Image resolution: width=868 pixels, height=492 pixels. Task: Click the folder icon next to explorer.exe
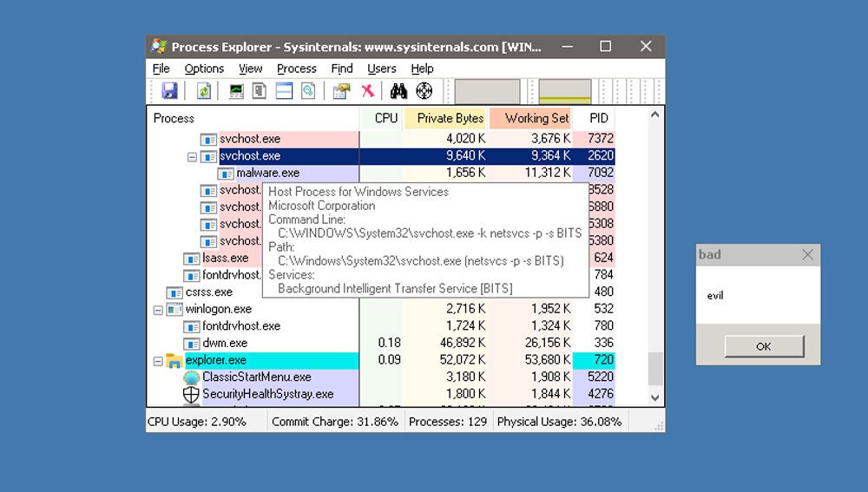174,361
